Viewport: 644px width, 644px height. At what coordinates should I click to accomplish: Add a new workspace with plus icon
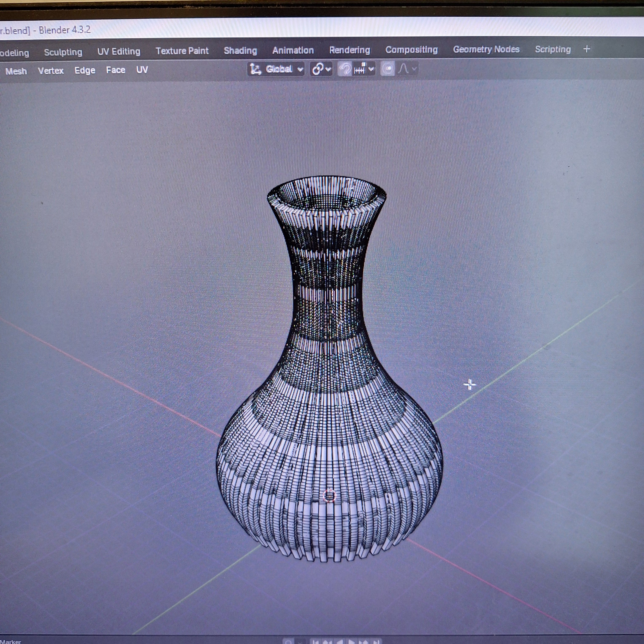tap(587, 49)
